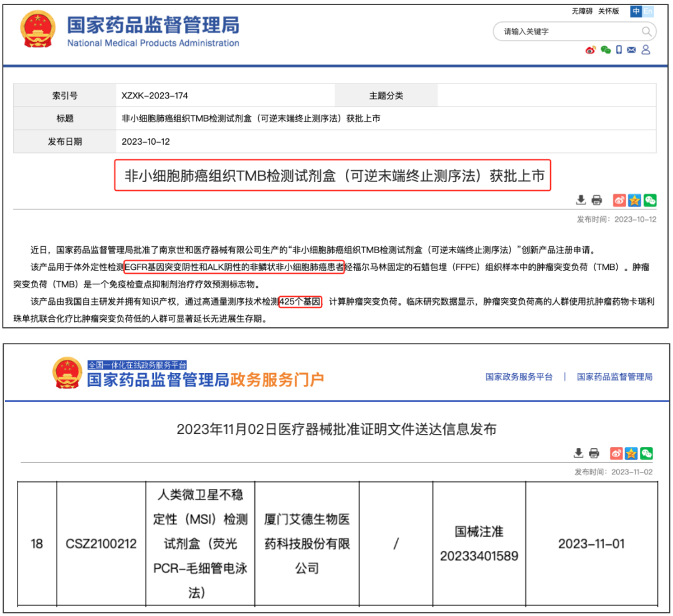Click the 国械注准20233401589 registration cell
Viewport: 673px width, 616px height.
tap(479, 544)
